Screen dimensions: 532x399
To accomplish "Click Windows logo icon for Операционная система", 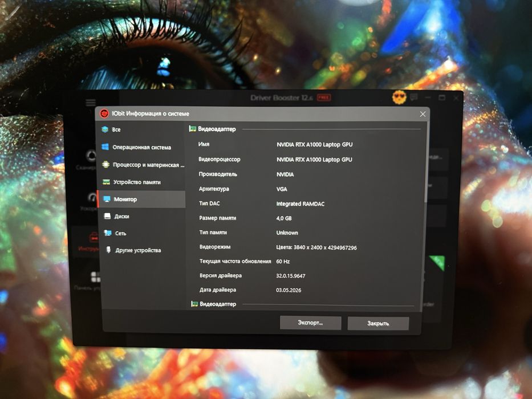I will pyautogui.click(x=105, y=146).
